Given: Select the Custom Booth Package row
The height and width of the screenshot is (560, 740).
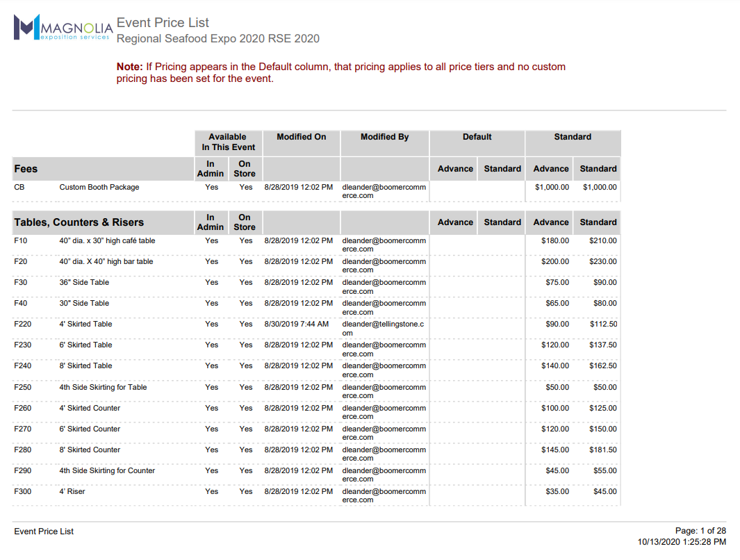Looking at the screenshot, I should pyautogui.click(x=104, y=187).
